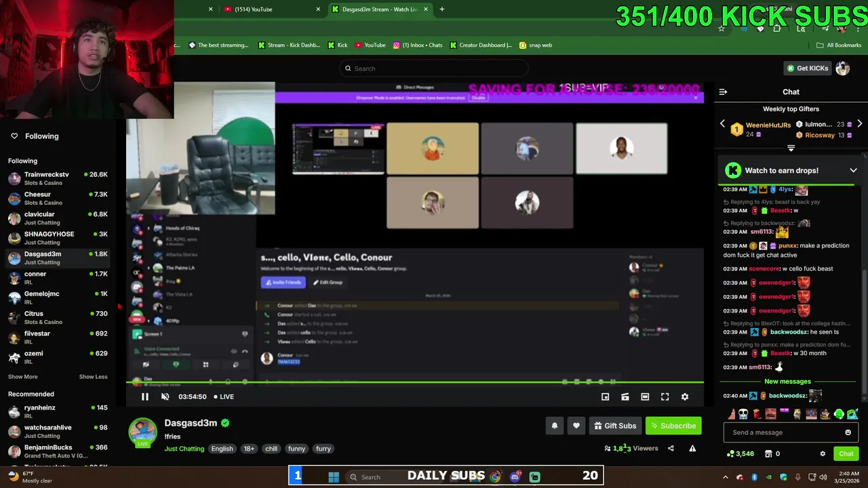Open the Inbox Chats Instagram bookmark
This screenshot has width=868, height=488.
pyautogui.click(x=417, y=45)
